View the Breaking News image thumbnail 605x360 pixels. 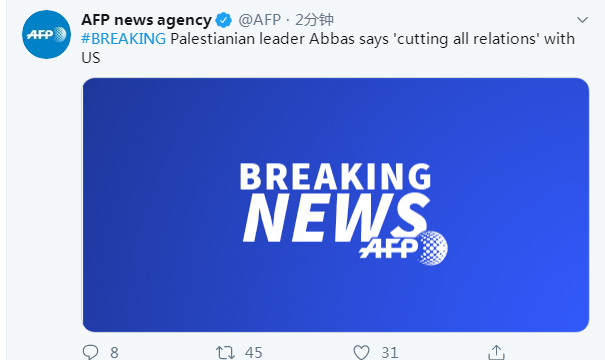336,205
